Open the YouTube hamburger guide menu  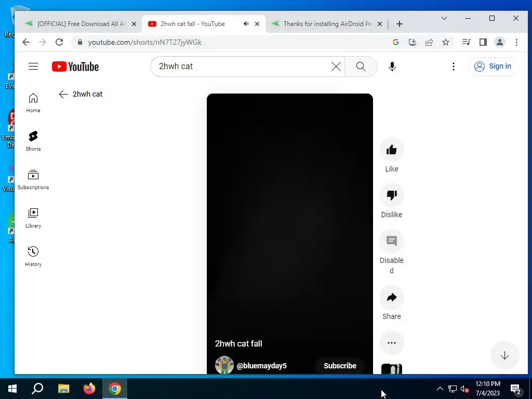[x=33, y=66]
